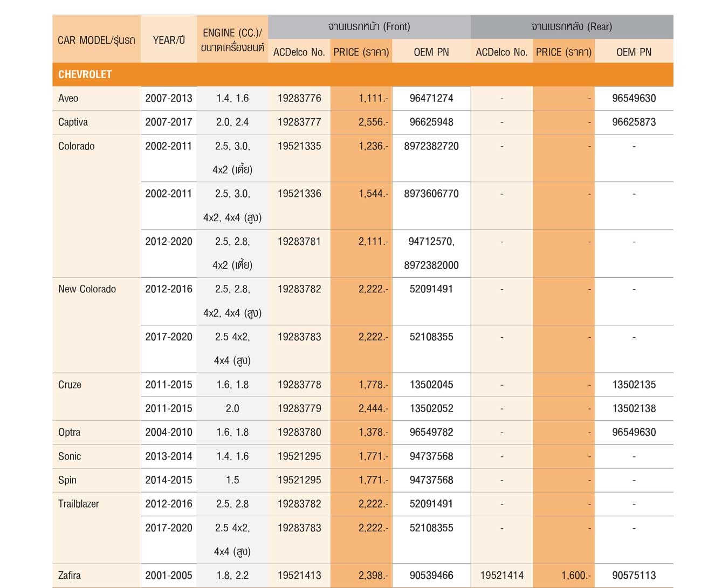701x588 pixels.
Task: Click the Front brake disc header
Action: 369,27
